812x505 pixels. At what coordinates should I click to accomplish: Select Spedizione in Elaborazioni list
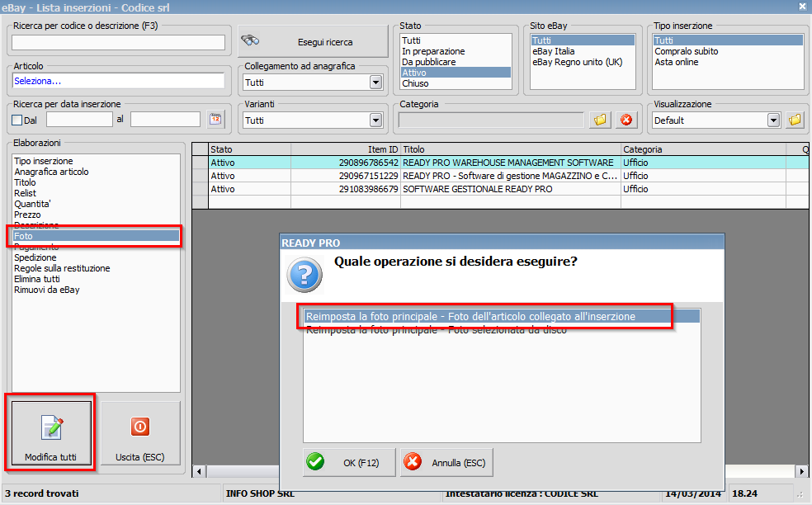[x=96, y=257]
